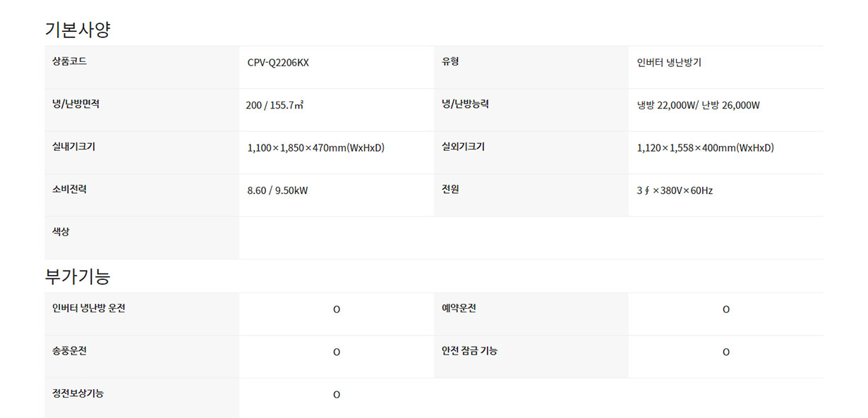Click the 3∮×380V×60Hz power supply value
868x418 pixels.
(675, 191)
